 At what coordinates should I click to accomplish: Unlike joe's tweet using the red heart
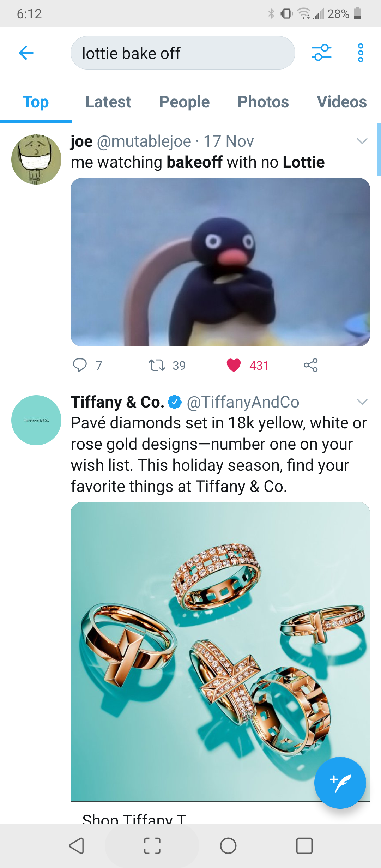pos(234,365)
